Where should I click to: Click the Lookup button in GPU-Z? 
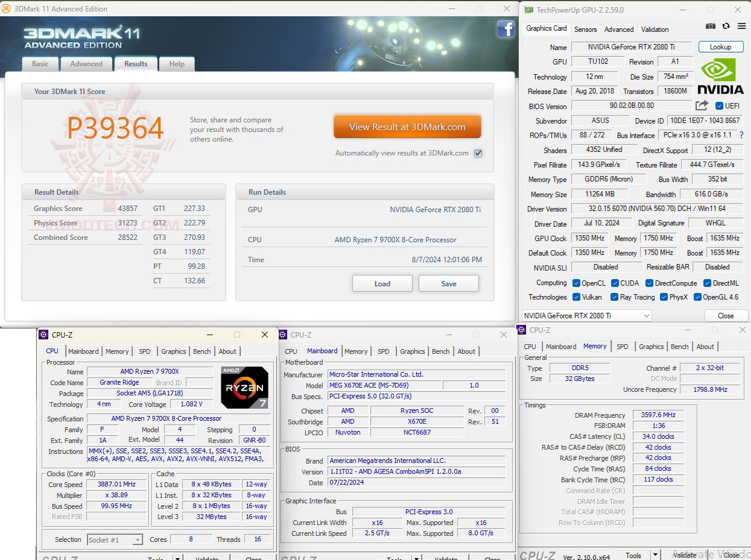[720, 47]
